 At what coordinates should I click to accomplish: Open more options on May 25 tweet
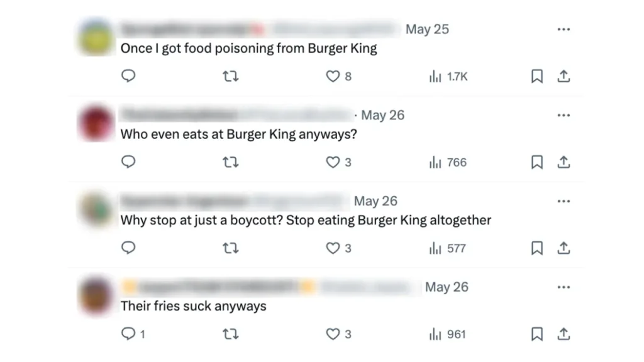(x=564, y=29)
